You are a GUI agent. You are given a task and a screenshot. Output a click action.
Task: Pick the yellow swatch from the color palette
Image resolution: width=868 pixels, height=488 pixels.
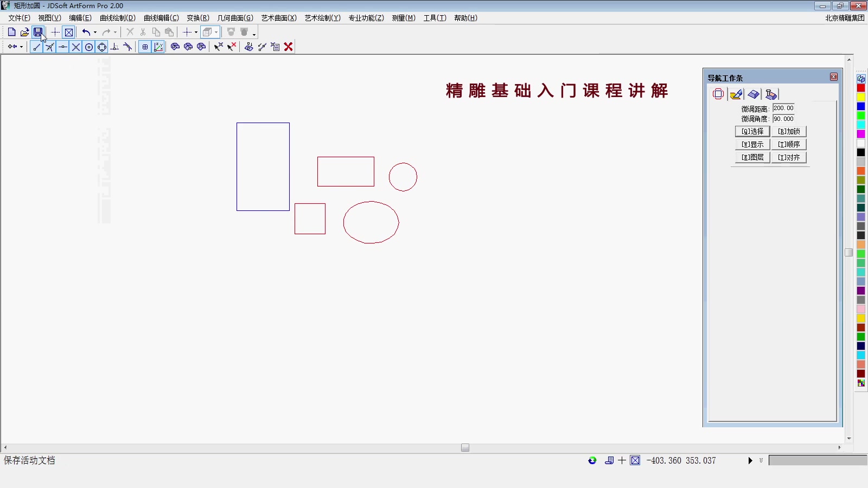[x=860, y=97]
